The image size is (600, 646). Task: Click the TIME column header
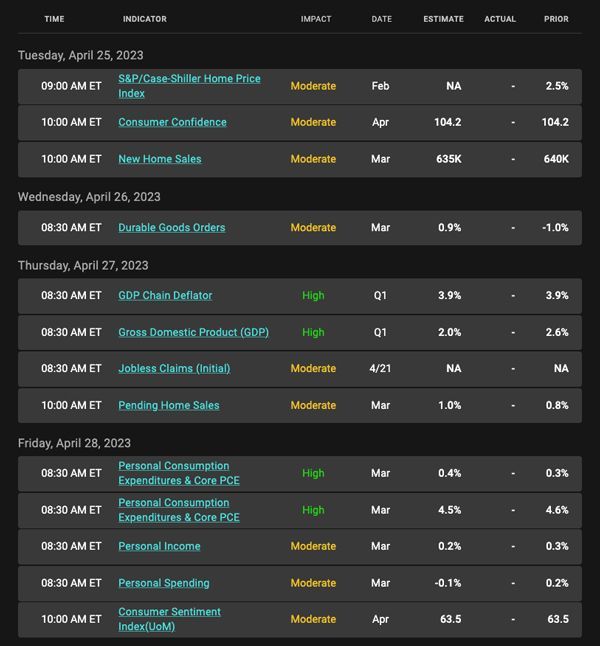click(x=54, y=19)
